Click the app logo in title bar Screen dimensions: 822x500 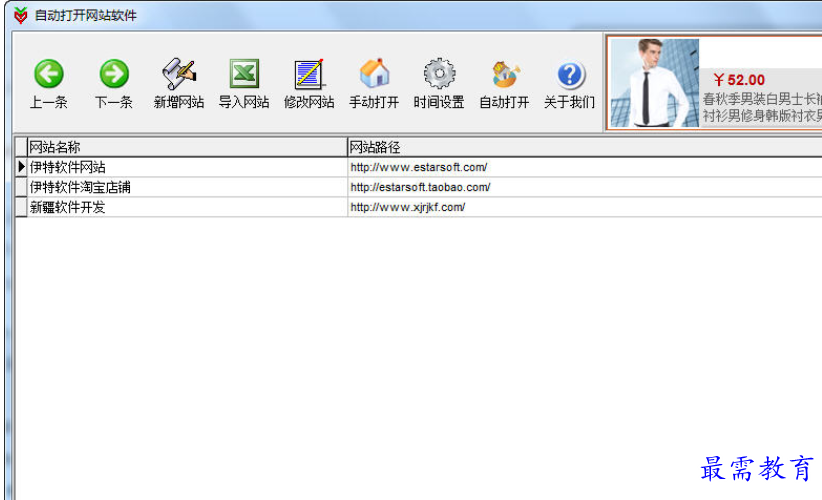coord(20,15)
